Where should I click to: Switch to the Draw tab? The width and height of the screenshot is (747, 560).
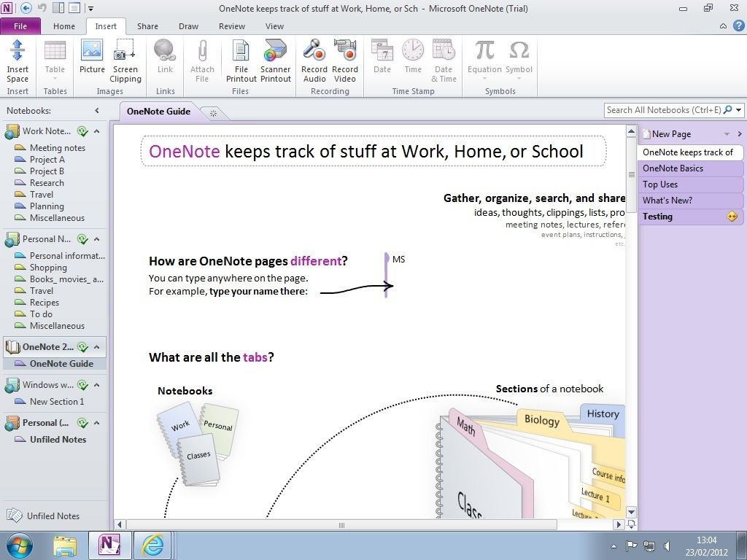point(189,26)
